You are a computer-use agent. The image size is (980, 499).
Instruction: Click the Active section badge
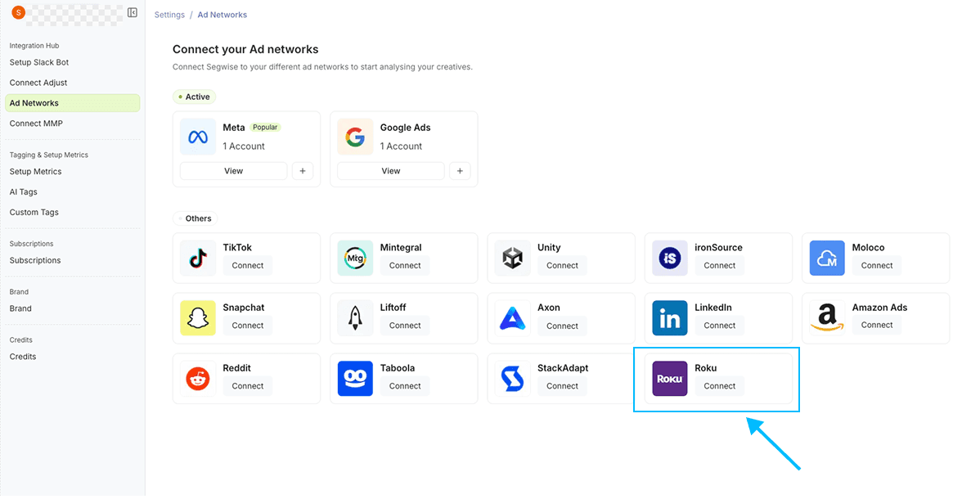point(195,97)
